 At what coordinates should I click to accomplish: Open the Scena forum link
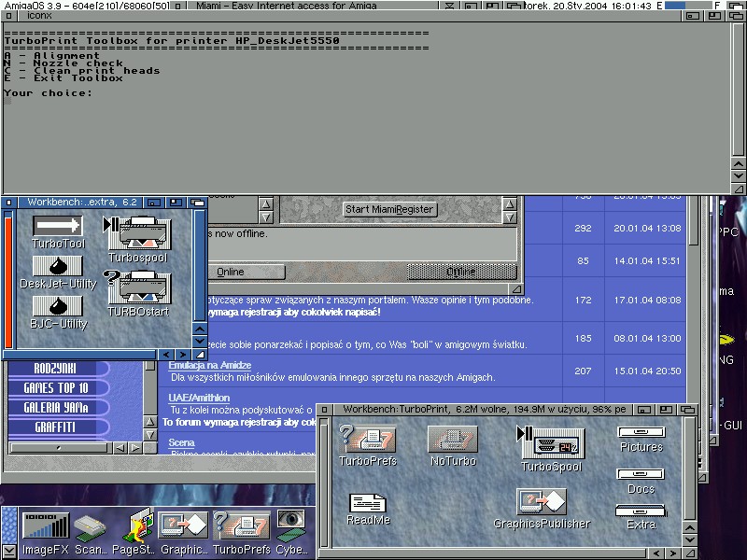(181, 442)
